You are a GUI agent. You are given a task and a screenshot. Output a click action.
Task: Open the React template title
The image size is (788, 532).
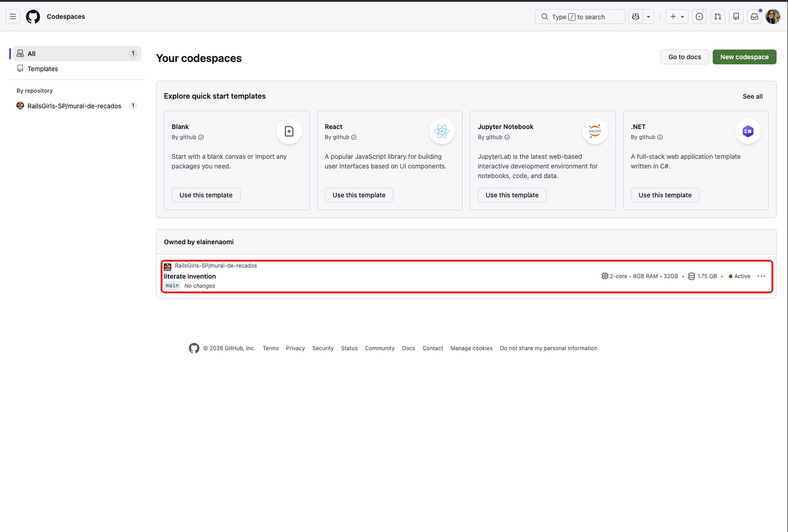tap(333, 127)
